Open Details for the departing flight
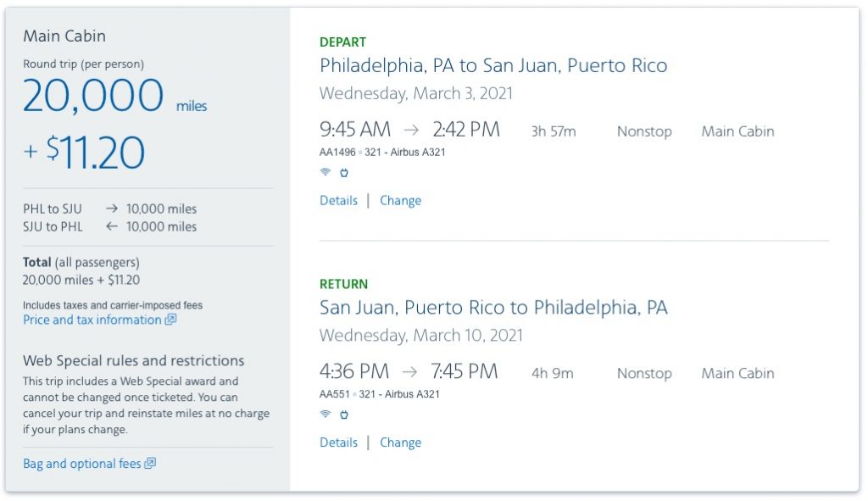Viewport: 868px width, 501px height. point(338,201)
